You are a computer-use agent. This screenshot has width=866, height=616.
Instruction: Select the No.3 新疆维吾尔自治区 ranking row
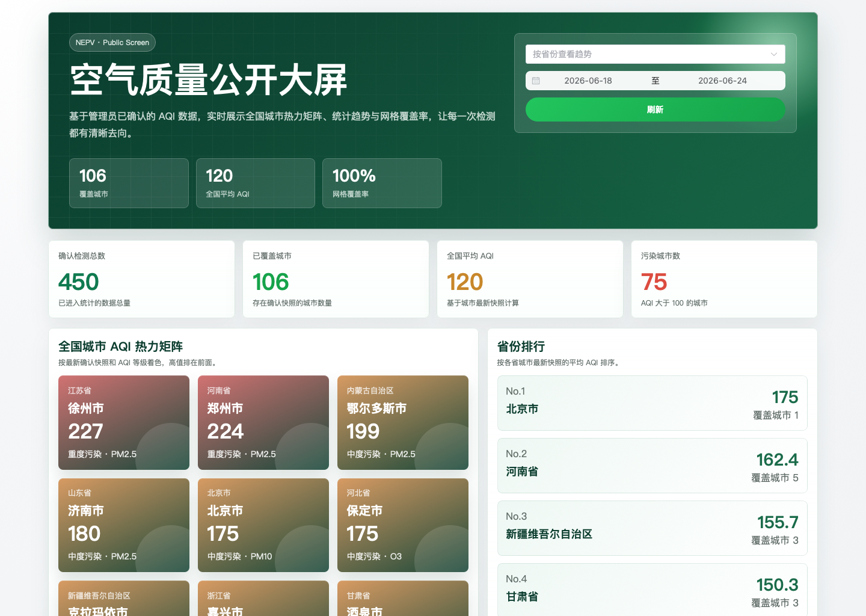[x=653, y=528]
